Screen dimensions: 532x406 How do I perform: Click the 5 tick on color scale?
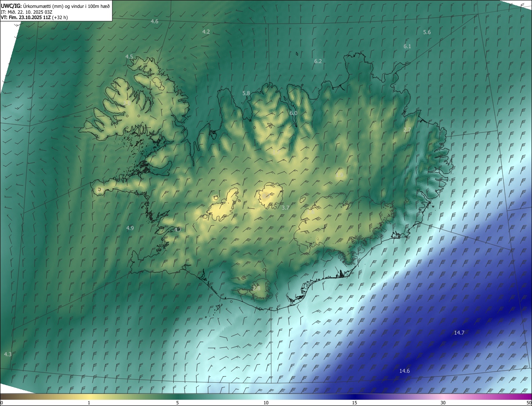pyautogui.click(x=177, y=403)
